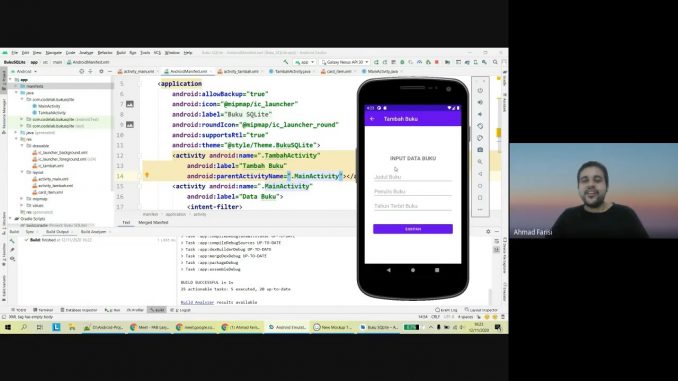Click the emulator zoom magnifier icon

point(480,162)
